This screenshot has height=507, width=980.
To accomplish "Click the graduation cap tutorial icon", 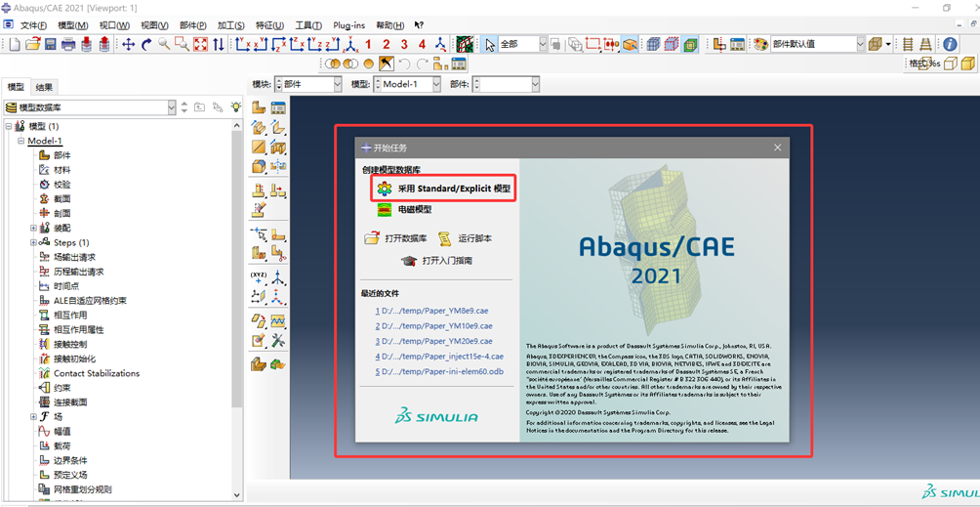I will click(409, 261).
